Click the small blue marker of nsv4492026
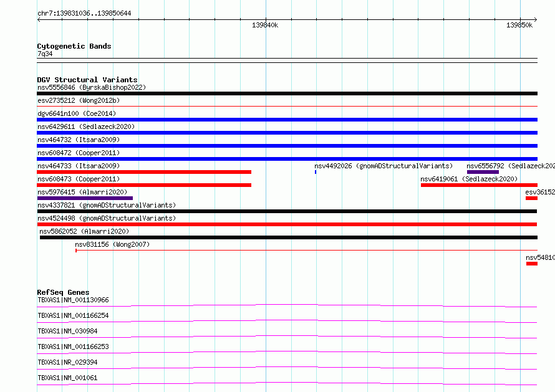 [316, 172]
